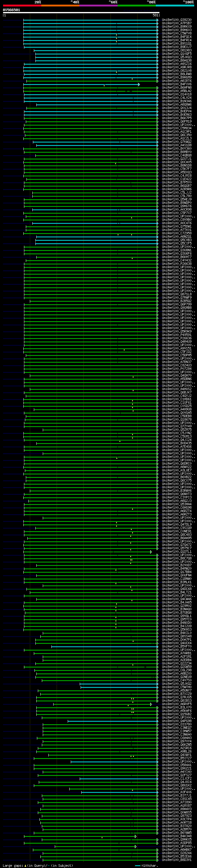Select the UniRef100_C5K7F7 label
Screen dimensions: 197x868
point(177,169)
